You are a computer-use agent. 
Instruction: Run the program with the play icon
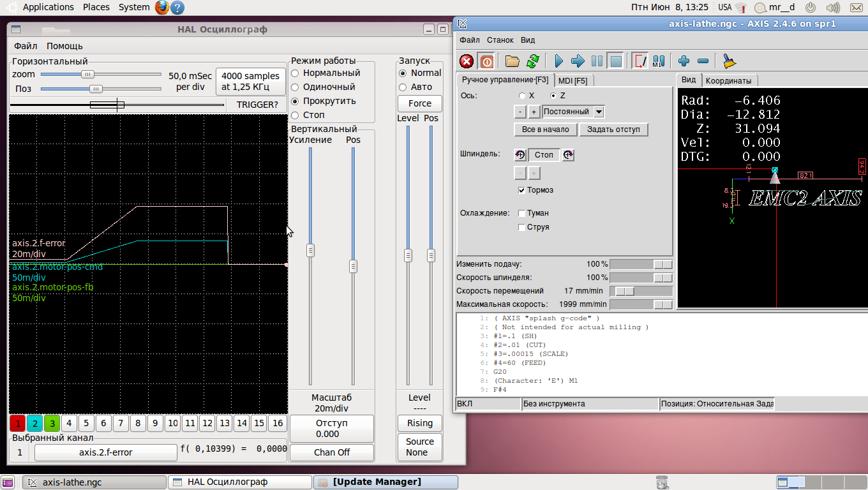tap(559, 61)
